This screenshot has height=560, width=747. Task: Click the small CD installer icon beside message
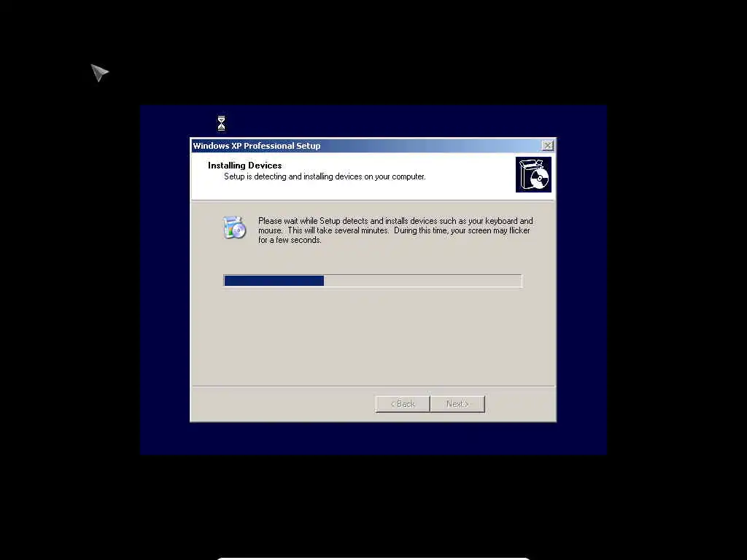234,227
